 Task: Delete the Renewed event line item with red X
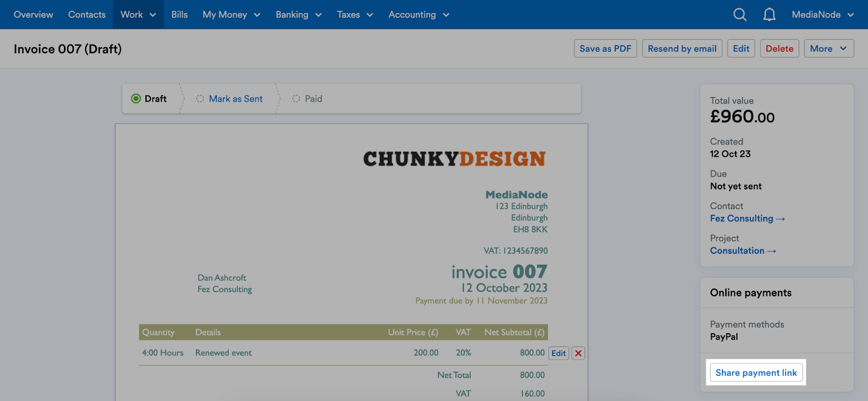[x=578, y=353]
